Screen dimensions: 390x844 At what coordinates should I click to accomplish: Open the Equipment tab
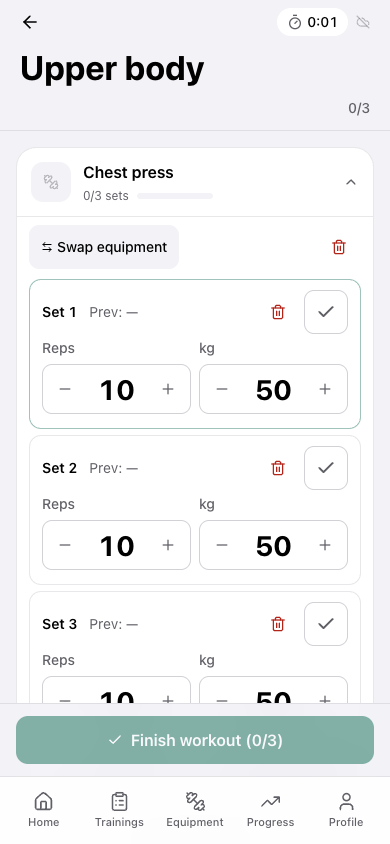click(x=195, y=810)
